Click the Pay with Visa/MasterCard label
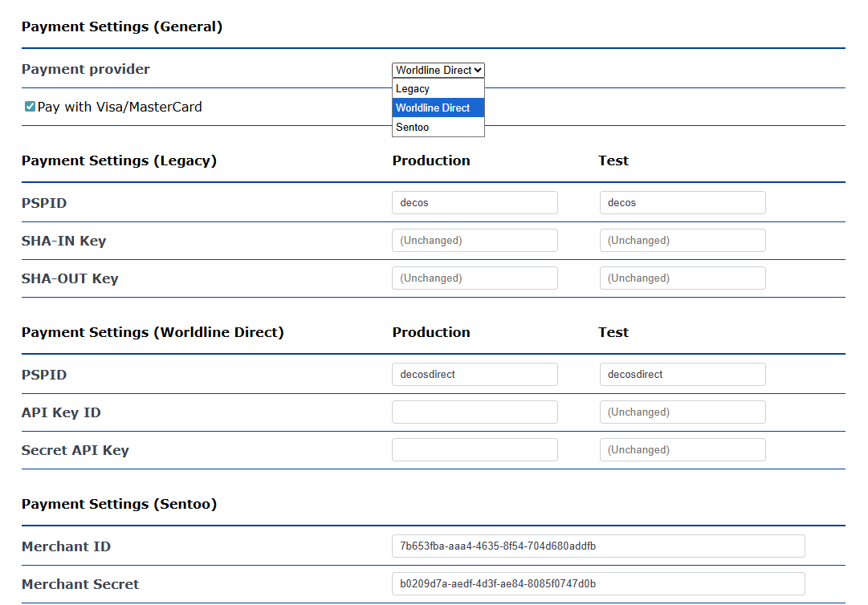 click(120, 107)
